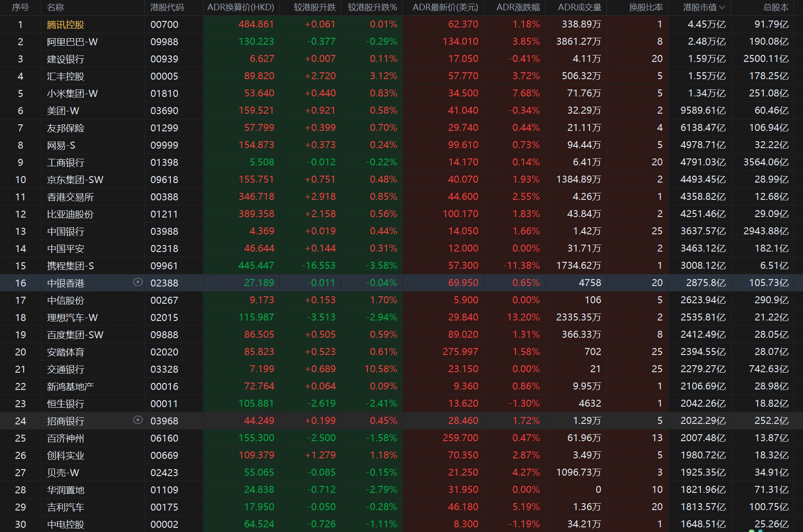Viewport: 803px width, 532px height.
Task: Select stock name 中电控股
Action: pyautogui.click(x=66, y=525)
